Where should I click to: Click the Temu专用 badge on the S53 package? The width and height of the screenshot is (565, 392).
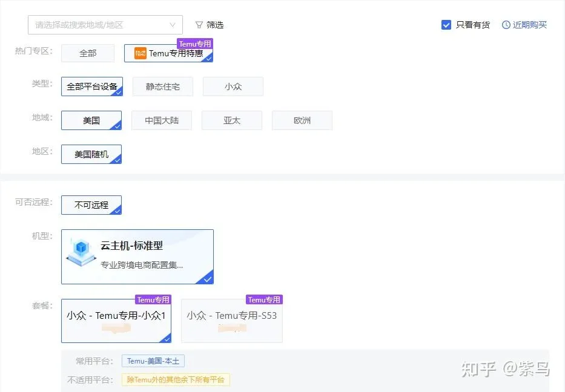(x=264, y=299)
